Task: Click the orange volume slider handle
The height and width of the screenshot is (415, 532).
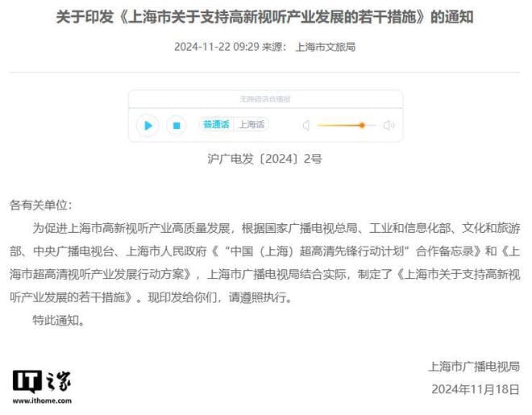Action: click(362, 126)
